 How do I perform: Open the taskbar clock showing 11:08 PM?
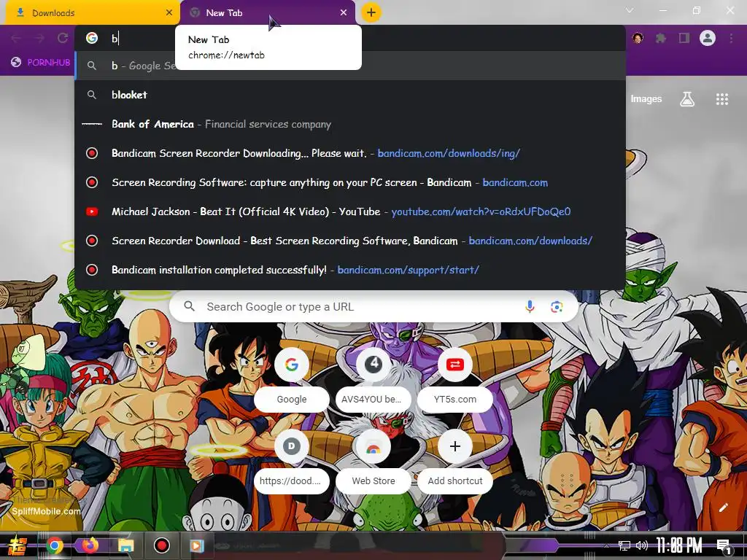click(679, 545)
